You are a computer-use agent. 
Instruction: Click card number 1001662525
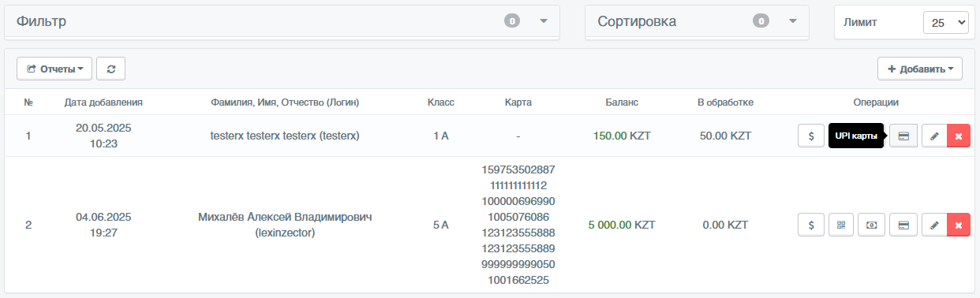tap(518, 280)
